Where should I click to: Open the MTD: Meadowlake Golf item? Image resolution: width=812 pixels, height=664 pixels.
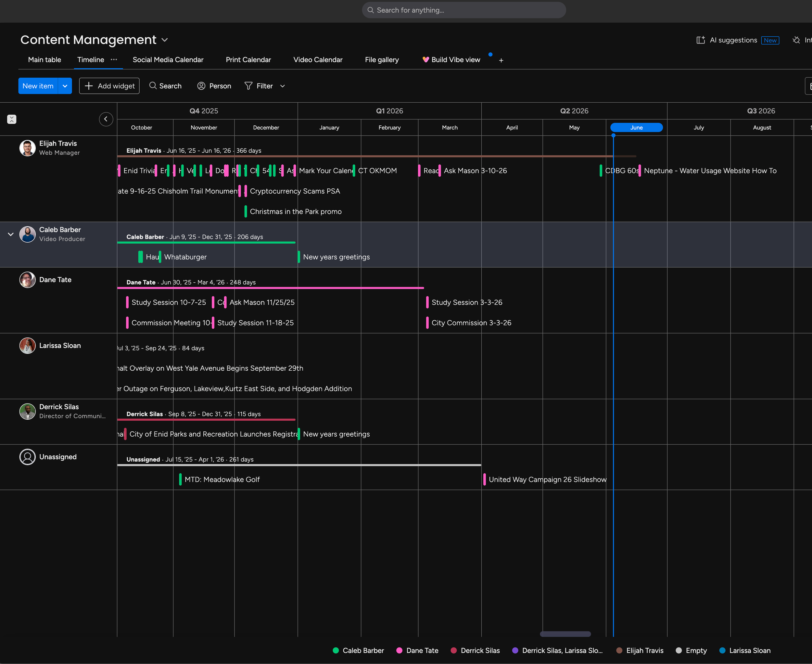tap(220, 479)
